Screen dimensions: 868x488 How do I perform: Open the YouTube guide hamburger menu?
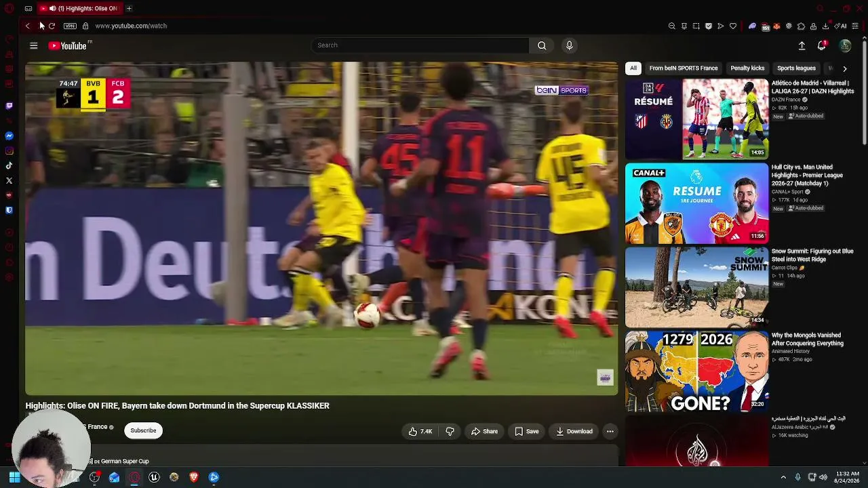tap(34, 45)
